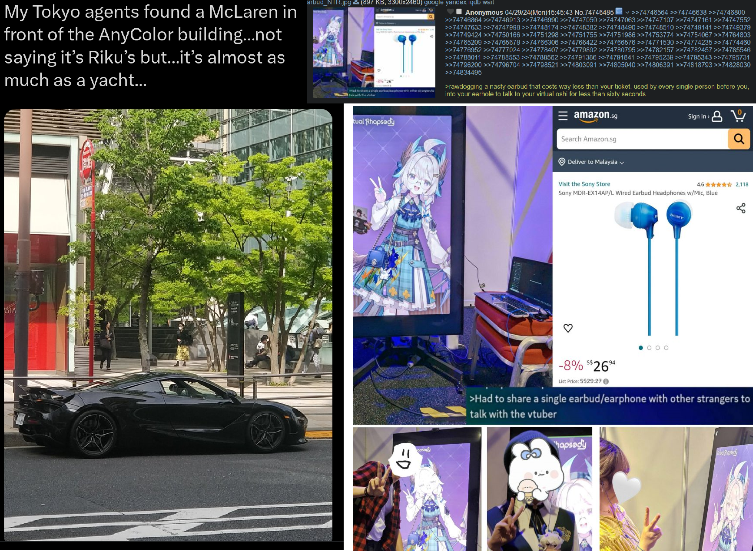756x552 pixels.
Task: Click the post timestamp 04/29/24(Mon)15:45:43
Action: pos(539,12)
